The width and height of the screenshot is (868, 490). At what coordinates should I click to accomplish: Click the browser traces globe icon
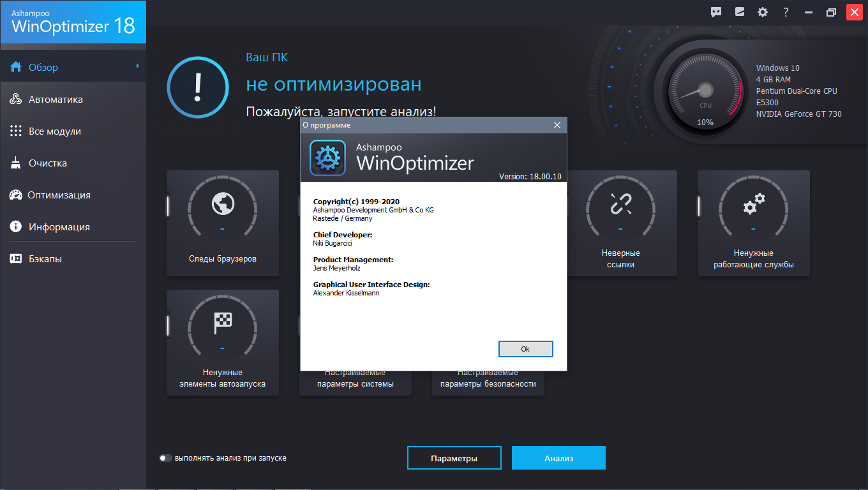pos(223,204)
